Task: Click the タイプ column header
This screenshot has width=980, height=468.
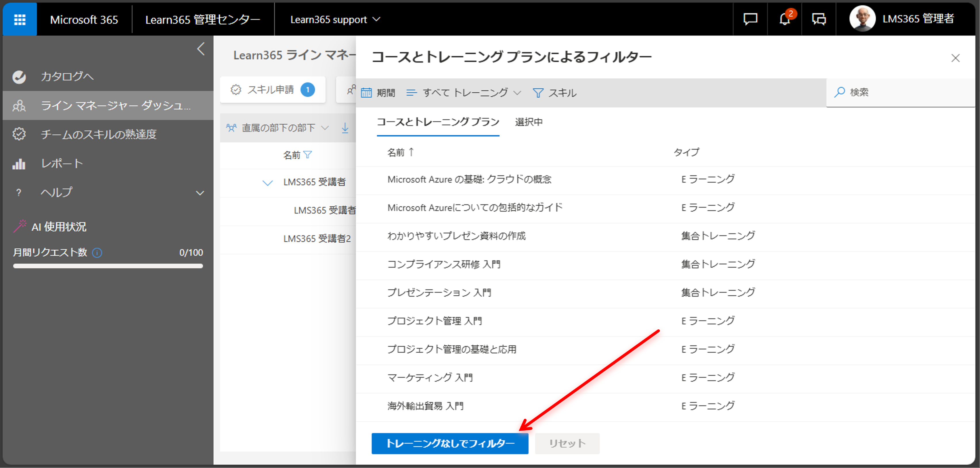Action: click(686, 152)
